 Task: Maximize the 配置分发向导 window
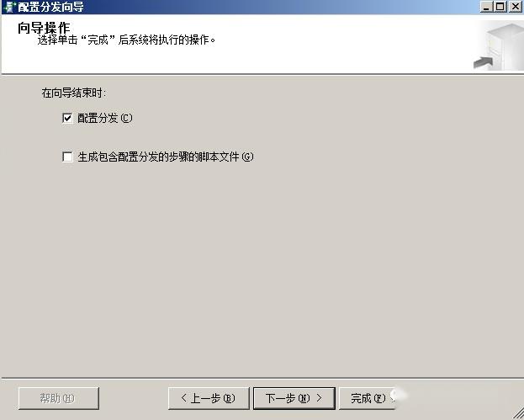(500, 7)
